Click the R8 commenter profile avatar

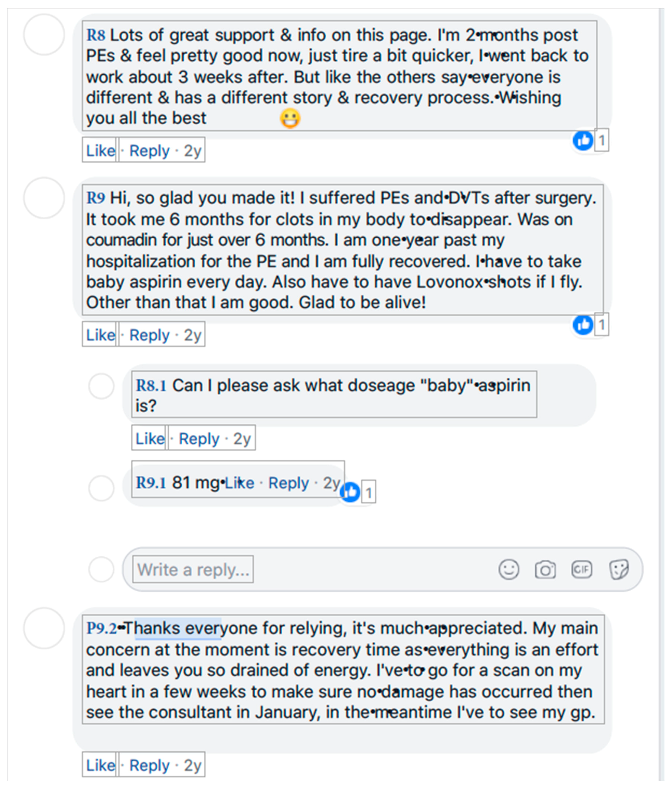click(44, 35)
